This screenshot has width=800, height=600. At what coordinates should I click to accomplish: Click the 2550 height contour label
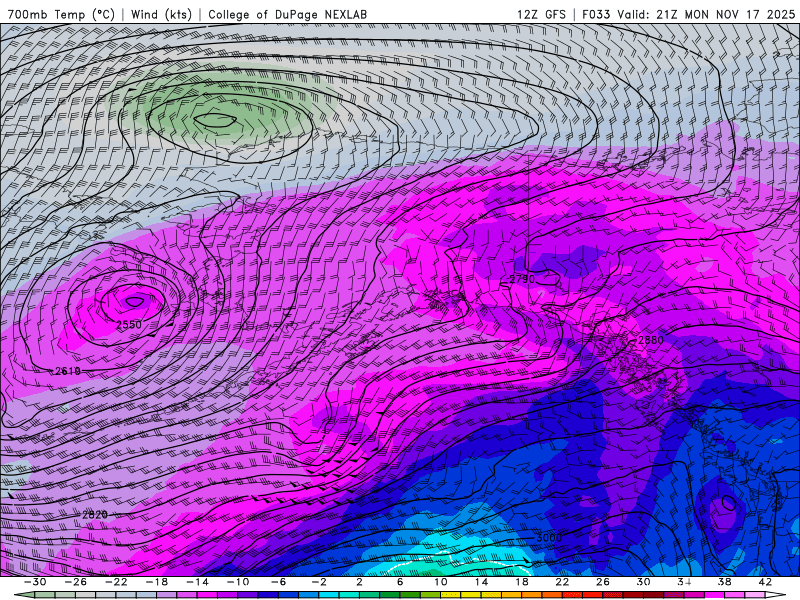(129, 324)
